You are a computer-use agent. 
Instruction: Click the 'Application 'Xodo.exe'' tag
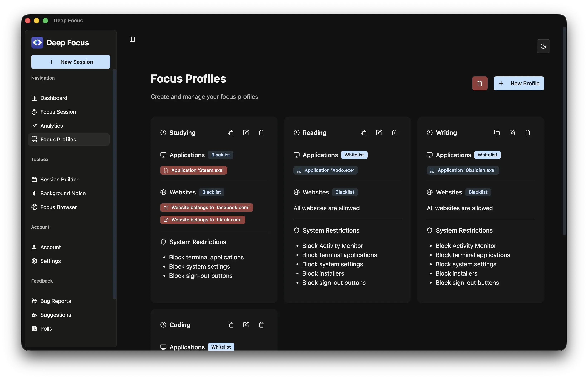tap(325, 170)
